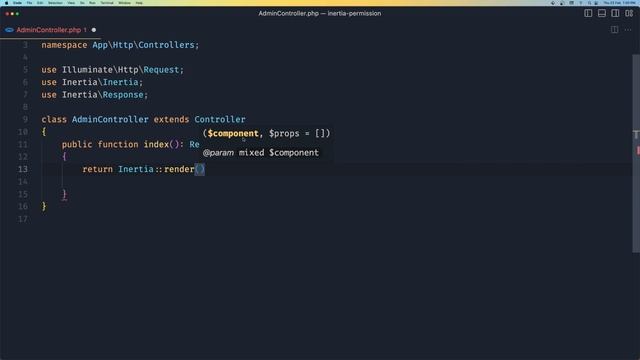Click Inertia\Inertia in the use statement
640x360 pixels.
pos(100,82)
